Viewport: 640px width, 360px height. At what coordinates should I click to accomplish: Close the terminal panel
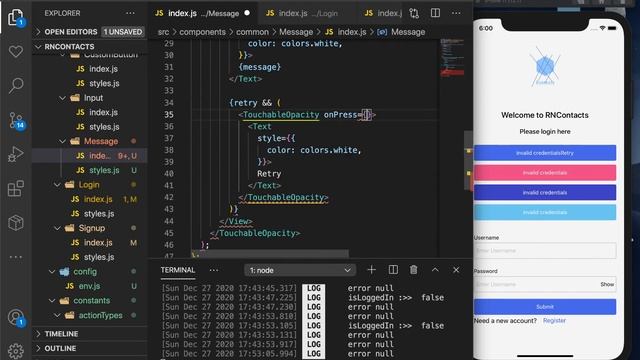(x=456, y=270)
